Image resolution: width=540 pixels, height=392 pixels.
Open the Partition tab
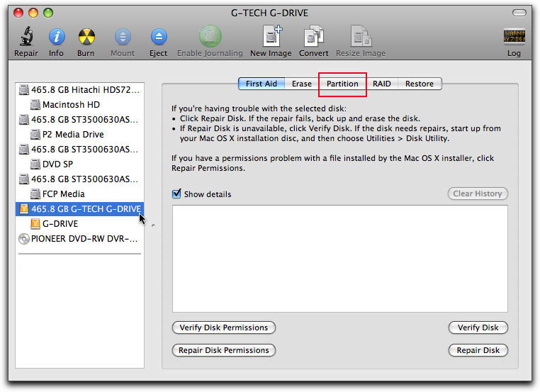click(x=342, y=84)
